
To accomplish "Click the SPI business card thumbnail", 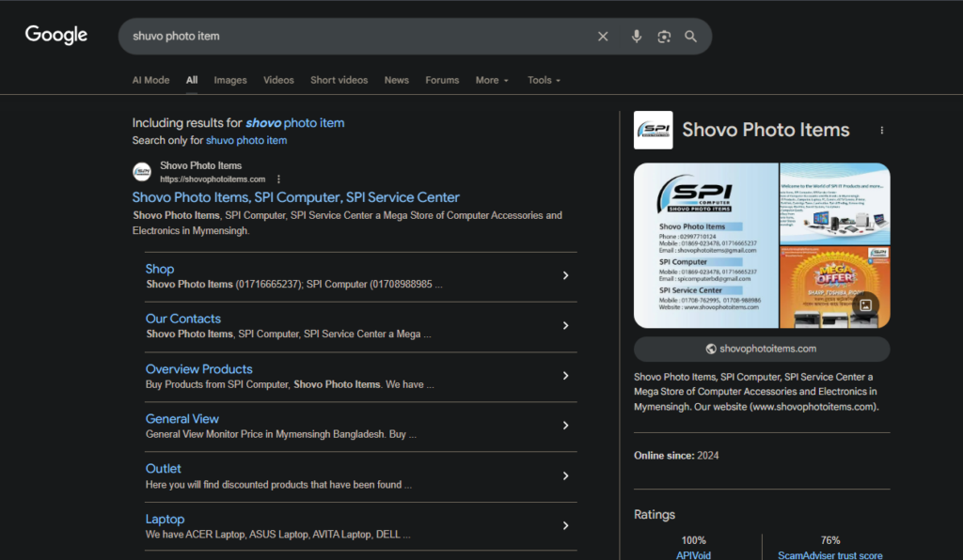I will pos(705,245).
